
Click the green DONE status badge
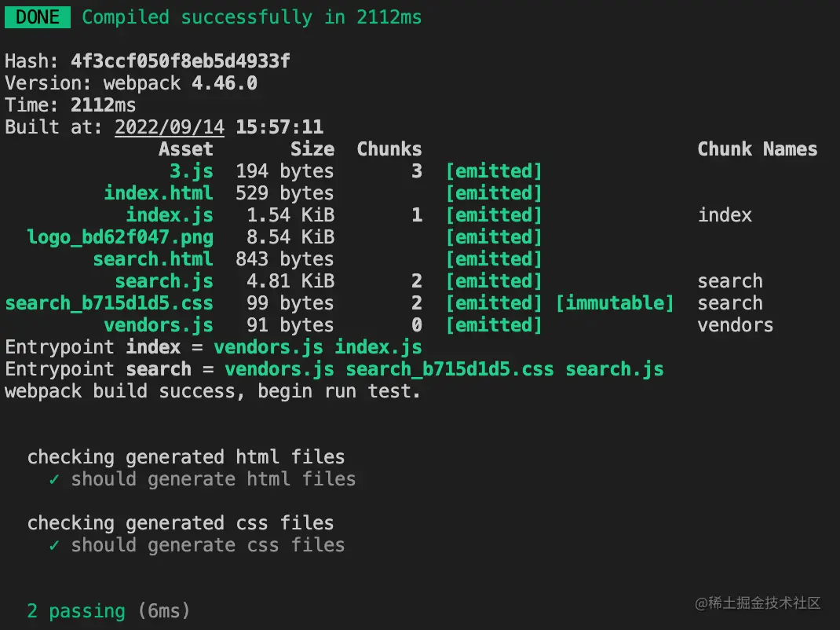coord(38,17)
